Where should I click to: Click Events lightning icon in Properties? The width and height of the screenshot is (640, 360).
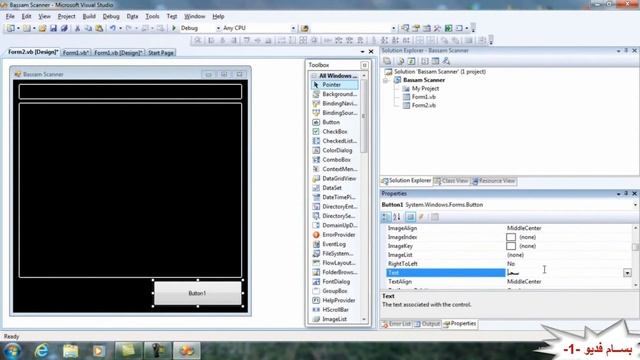pyautogui.click(x=422, y=217)
